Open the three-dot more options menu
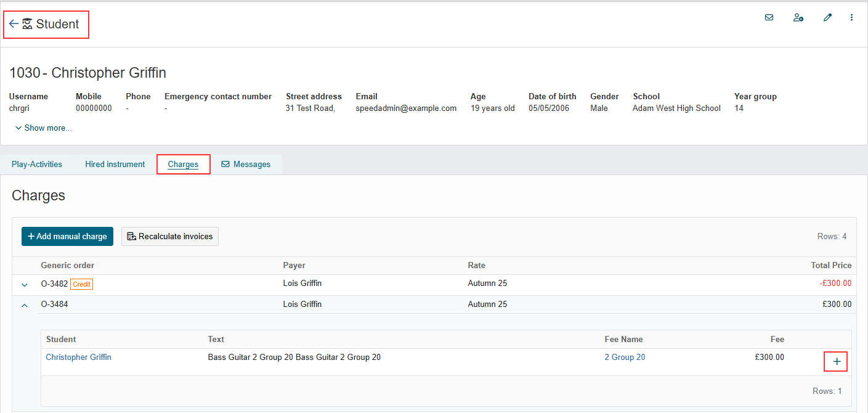The image size is (868, 413). (852, 17)
